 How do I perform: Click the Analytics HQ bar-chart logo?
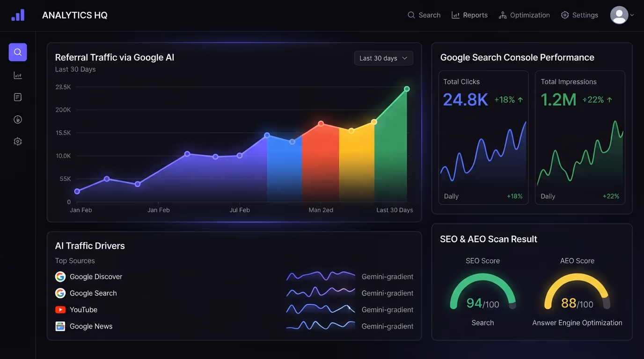(x=18, y=15)
